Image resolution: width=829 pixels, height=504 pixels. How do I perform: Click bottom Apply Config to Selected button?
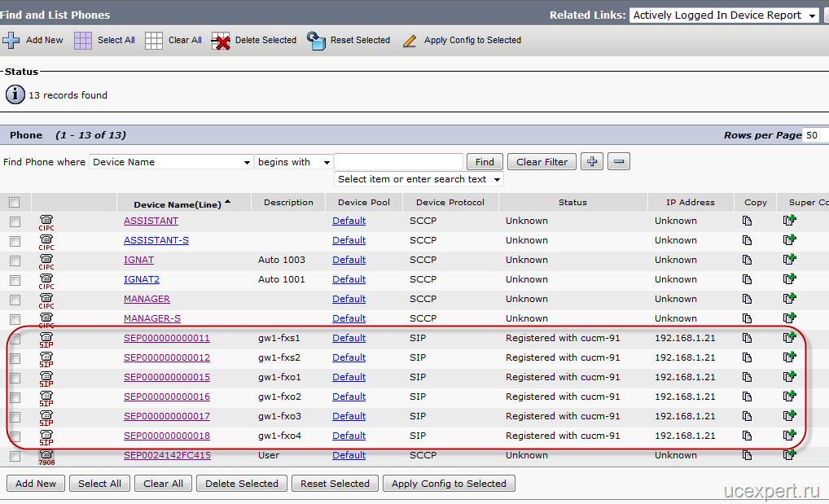click(x=449, y=484)
